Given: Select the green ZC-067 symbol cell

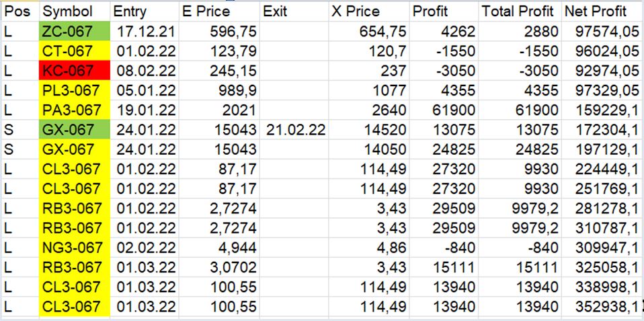Looking at the screenshot, I should pyautogui.click(x=73, y=31).
